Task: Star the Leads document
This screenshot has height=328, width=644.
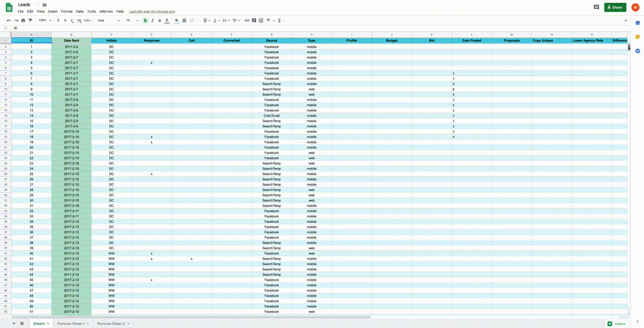Action: (37, 5)
